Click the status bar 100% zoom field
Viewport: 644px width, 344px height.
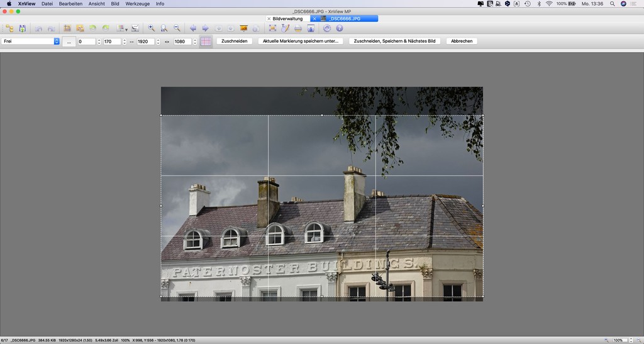[620, 340]
